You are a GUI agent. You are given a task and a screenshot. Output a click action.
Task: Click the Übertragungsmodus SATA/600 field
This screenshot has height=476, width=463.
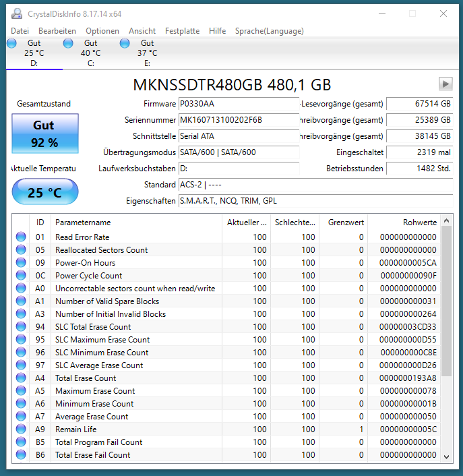click(239, 152)
